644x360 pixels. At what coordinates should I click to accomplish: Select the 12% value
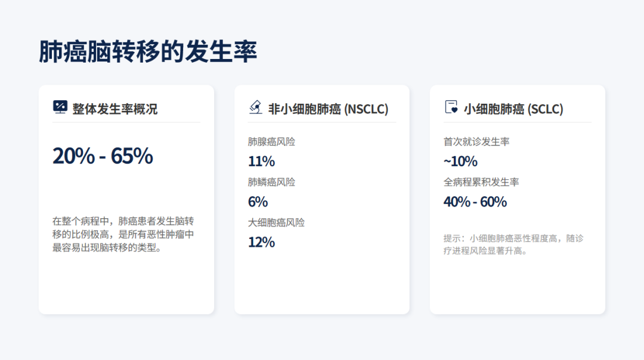pos(261,242)
